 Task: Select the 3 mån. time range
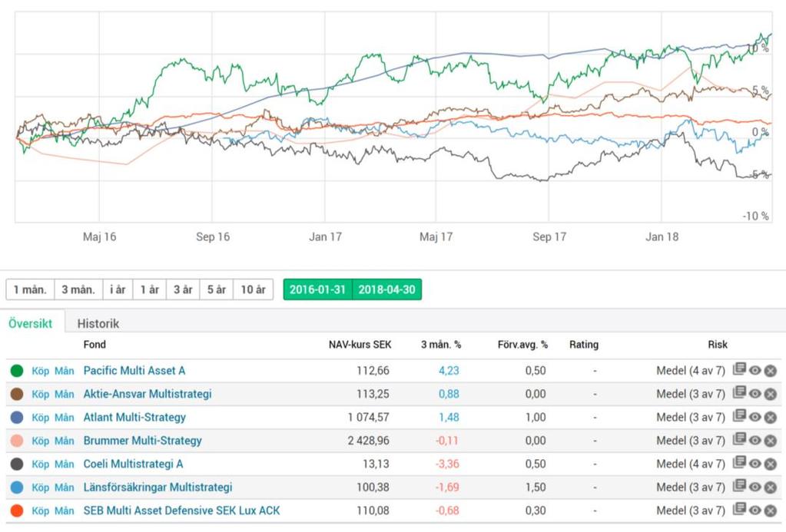78,289
